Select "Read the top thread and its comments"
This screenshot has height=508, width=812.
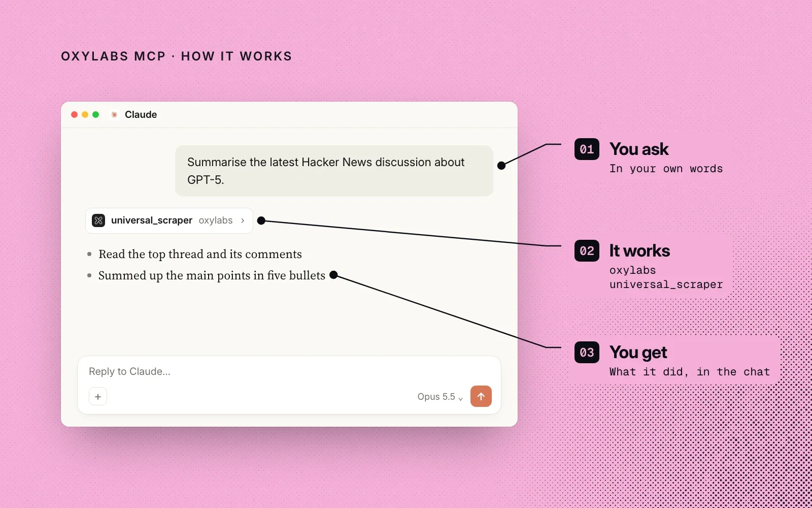pos(200,254)
